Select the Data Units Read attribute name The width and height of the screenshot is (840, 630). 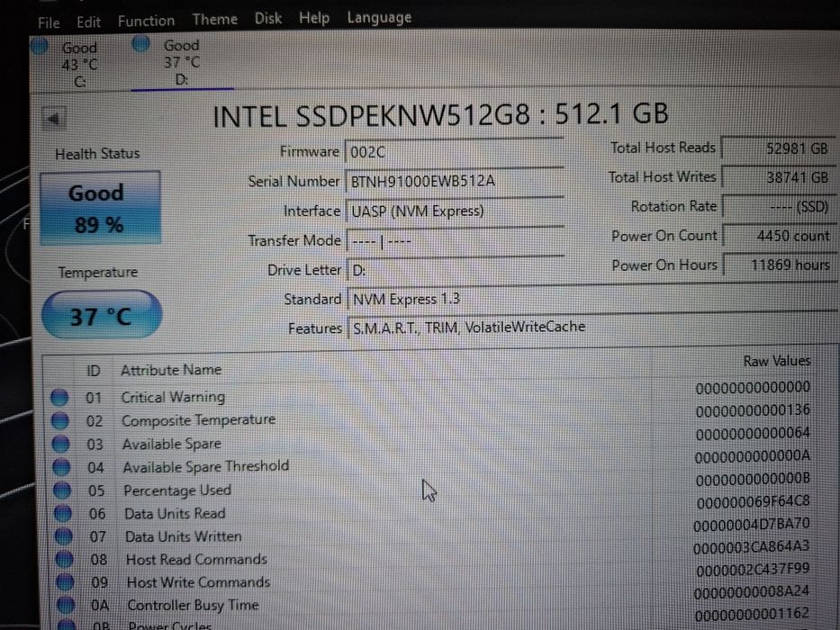(x=175, y=513)
